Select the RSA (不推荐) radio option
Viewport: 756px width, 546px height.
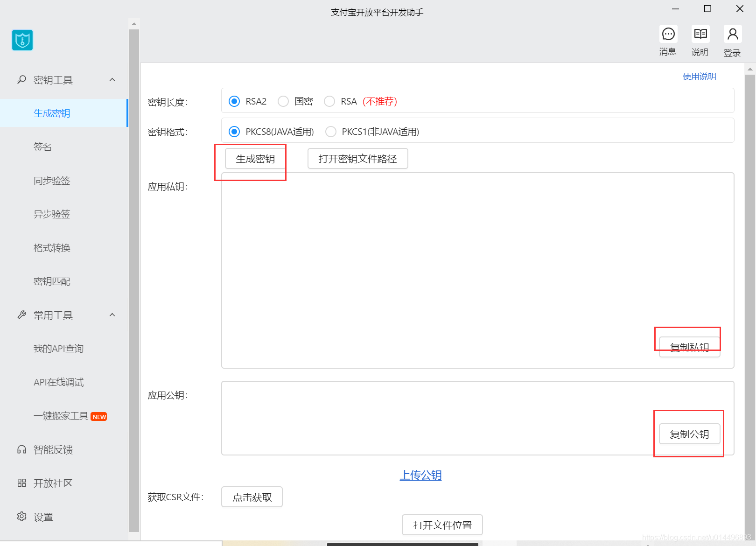(x=329, y=101)
